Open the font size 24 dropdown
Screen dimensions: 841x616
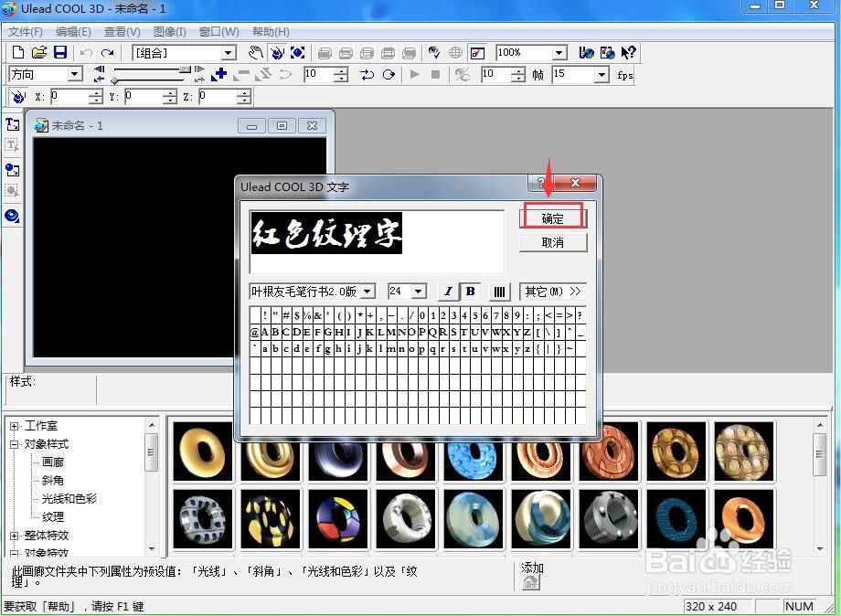pos(419,292)
